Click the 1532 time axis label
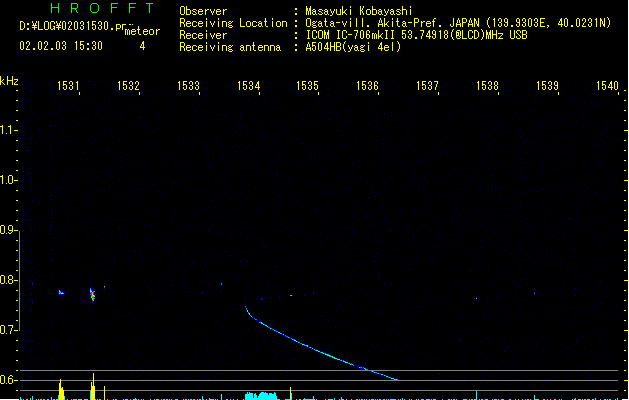The width and height of the screenshot is (629, 400). [128, 86]
